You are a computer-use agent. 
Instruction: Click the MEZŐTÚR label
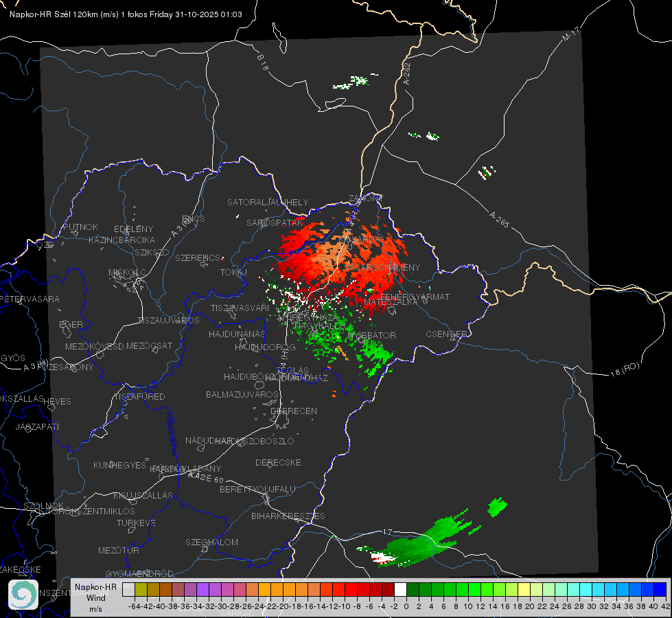point(119,550)
